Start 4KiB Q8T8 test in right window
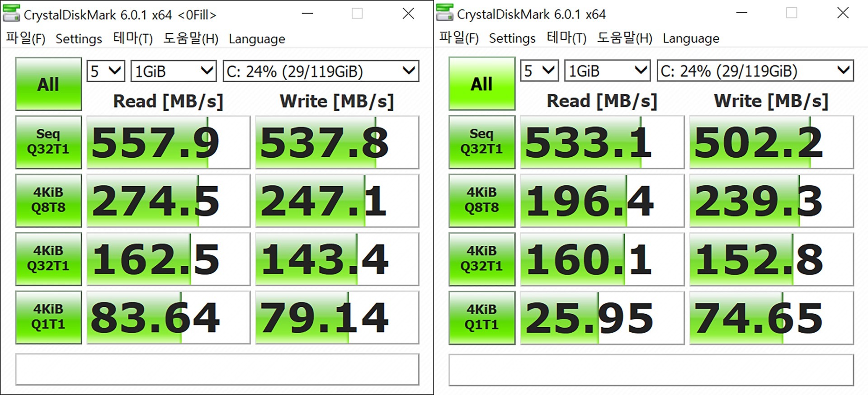868x395 pixels. [481, 200]
